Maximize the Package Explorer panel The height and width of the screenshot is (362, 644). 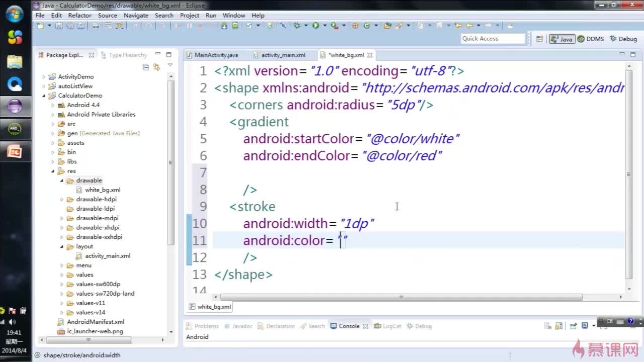coord(169,55)
